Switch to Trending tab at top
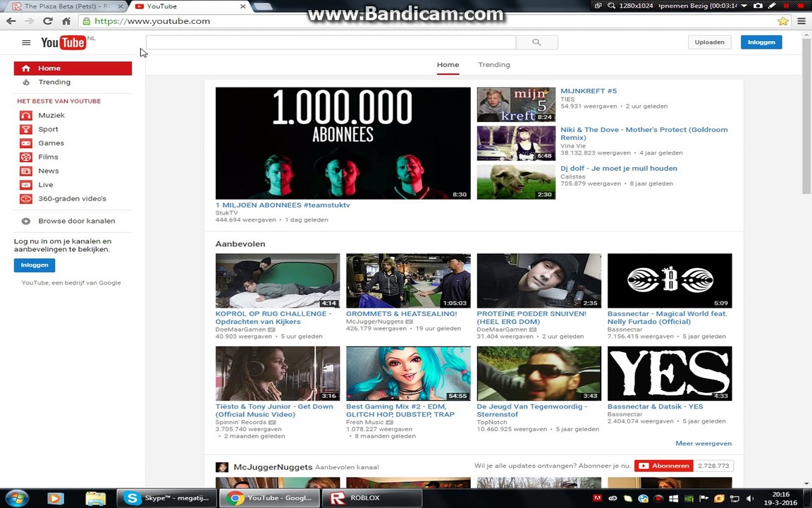The width and height of the screenshot is (812, 508). (494, 65)
